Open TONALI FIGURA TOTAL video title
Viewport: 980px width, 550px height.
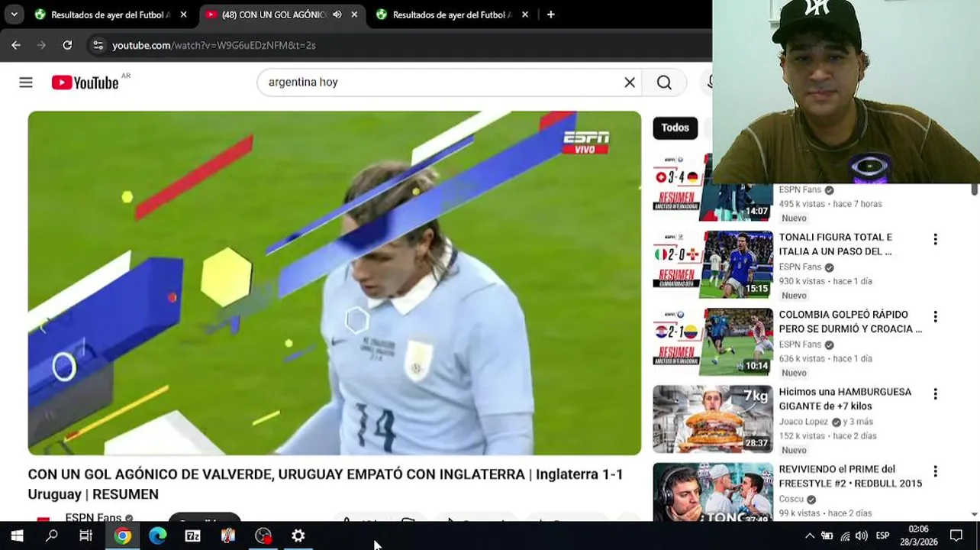click(x=836, y=244)
